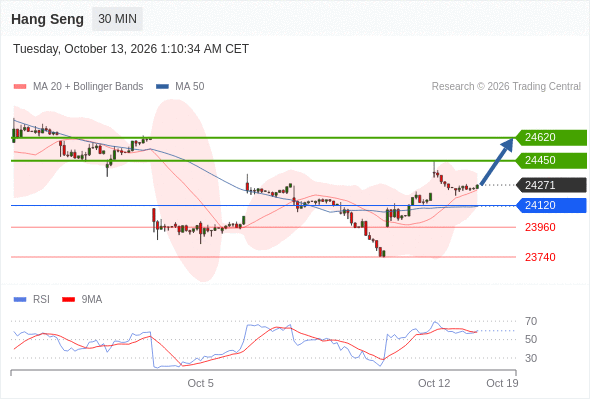Viewport: 590px width, 400px height.
Task: Click the red 9MA legend swatch
Action: coord(68,300)
